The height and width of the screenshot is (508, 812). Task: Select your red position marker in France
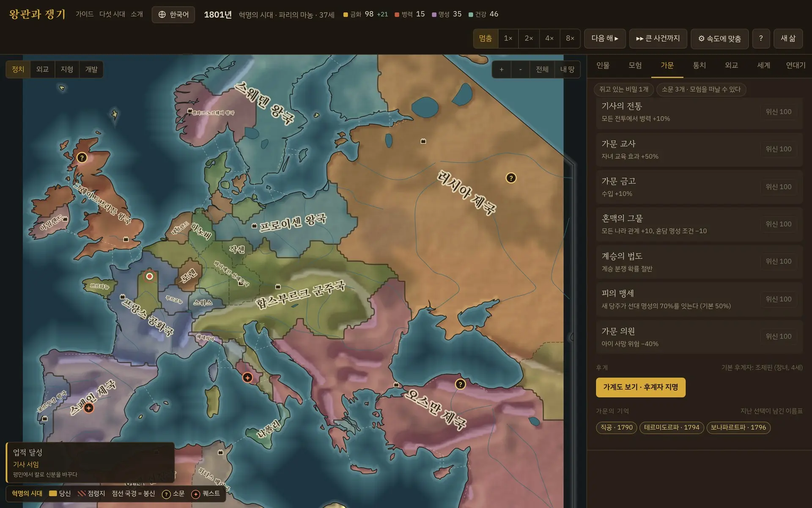click(149, 276)
